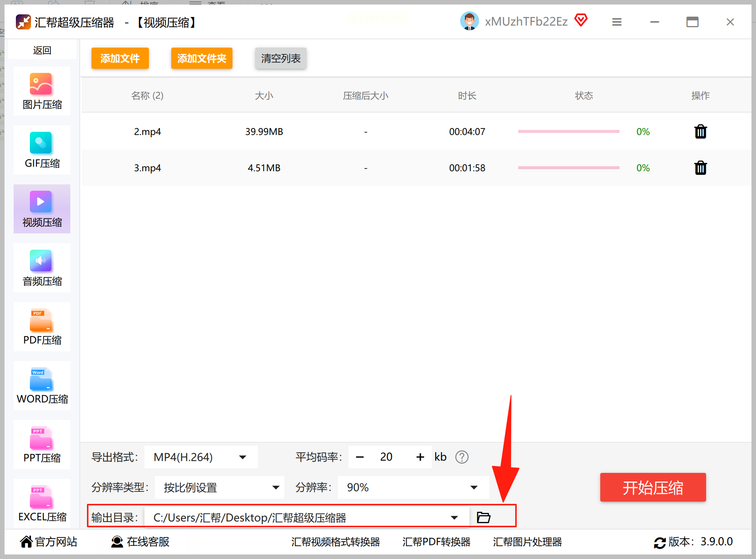Click the 2.mp4 progress bar
Screen dimensions: 756x559
[x=568, y=131]
